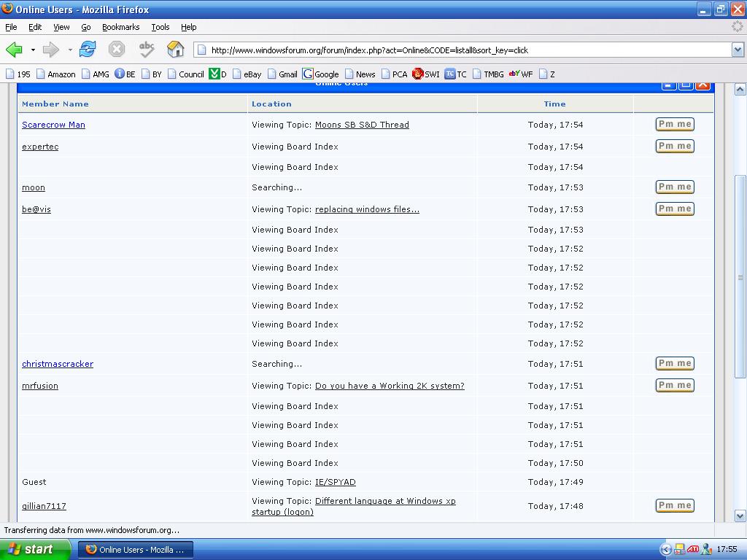Click Pm me button for moon
This screenshot has width=747, height=560.
(675, 187)
